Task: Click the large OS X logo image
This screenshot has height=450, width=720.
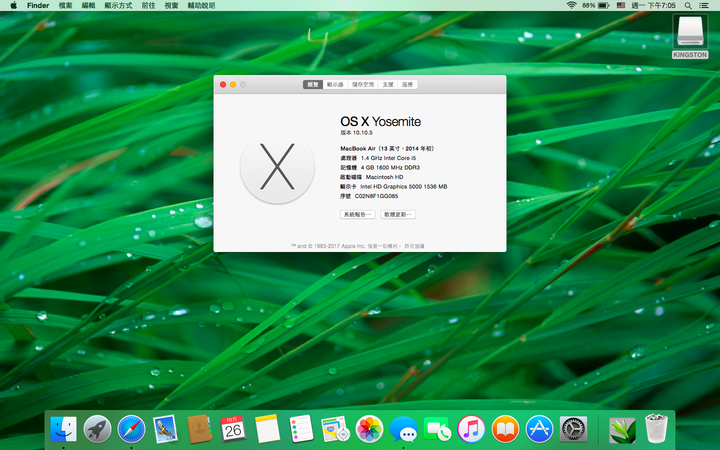Action: tap(277, 167)
